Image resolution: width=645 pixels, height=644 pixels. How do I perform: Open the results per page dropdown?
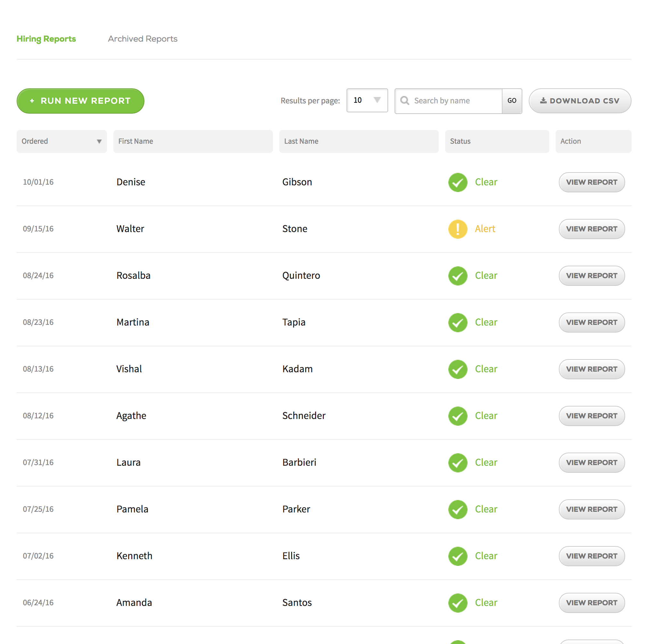(x=367, y=101)
